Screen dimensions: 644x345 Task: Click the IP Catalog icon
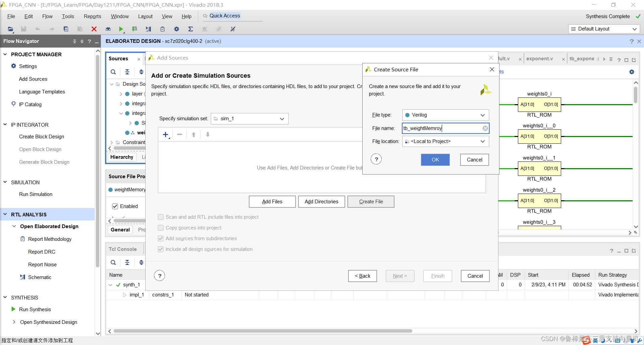[x=13, y=104]
